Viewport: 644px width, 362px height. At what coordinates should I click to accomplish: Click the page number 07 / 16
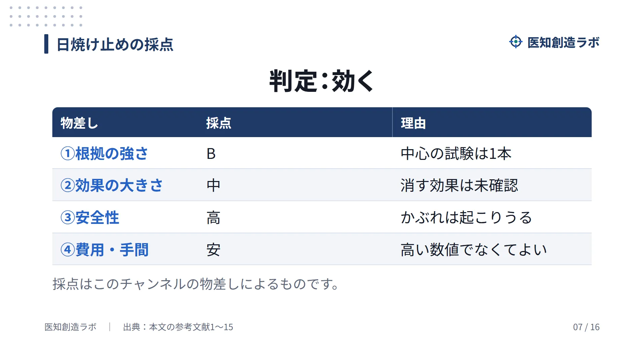pyautogui.click(x=586, y=327)
